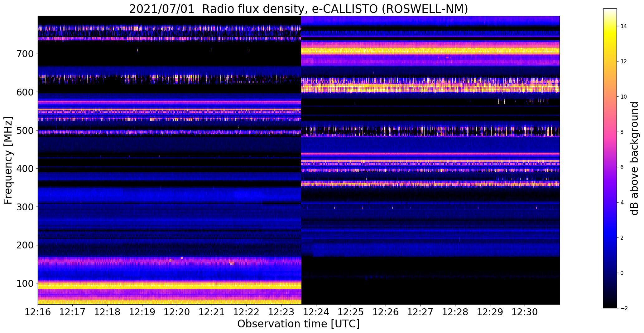Click the 12:21 time tick label
The height and width of the screenshot is (333, 644).
(212, 312)
